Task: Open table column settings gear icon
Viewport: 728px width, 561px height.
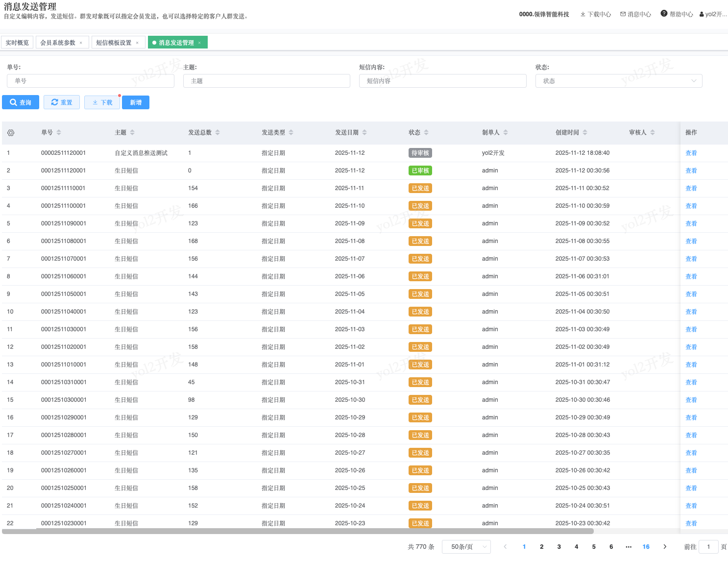Action: [x=11, y=133]
